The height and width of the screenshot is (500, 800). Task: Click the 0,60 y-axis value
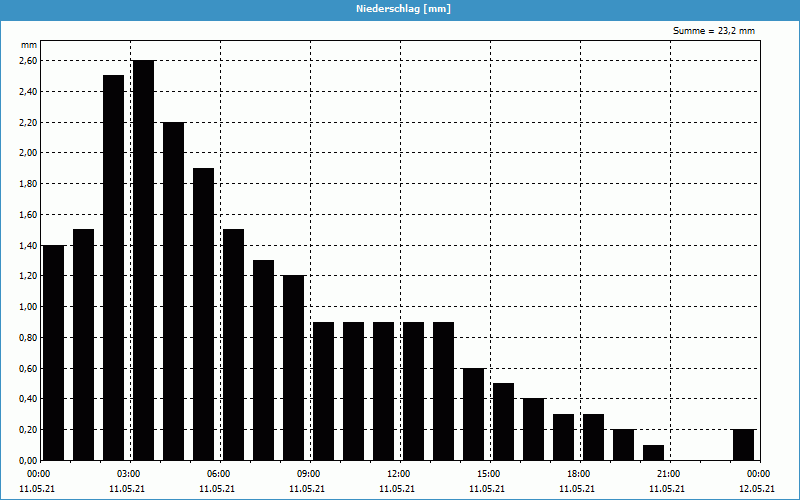pos(29,368)
